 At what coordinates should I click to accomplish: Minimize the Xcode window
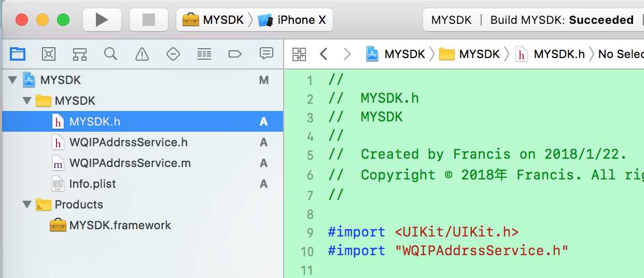coord(43,20)
